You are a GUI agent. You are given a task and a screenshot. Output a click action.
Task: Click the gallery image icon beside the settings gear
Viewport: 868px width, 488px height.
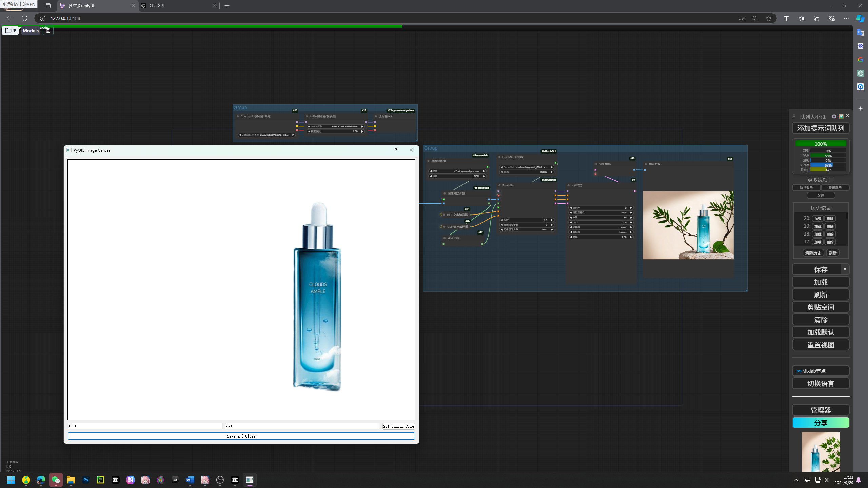[x=841, y=116]
